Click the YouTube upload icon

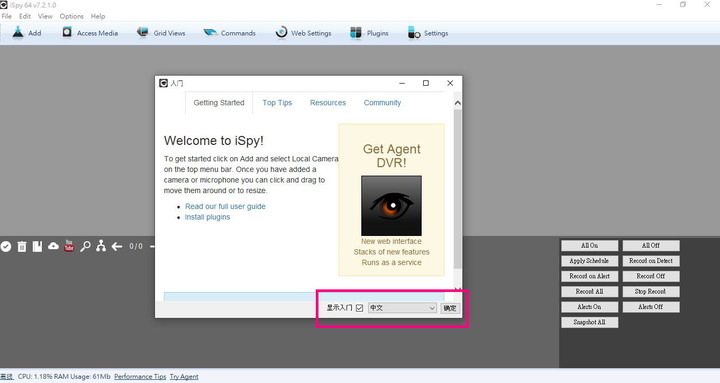[69, 246]
